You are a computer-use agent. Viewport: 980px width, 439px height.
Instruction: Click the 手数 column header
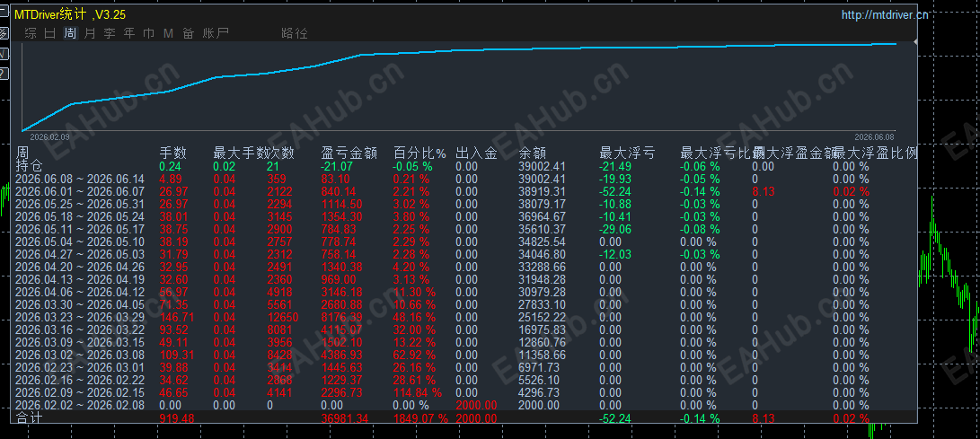click(173, 153)
